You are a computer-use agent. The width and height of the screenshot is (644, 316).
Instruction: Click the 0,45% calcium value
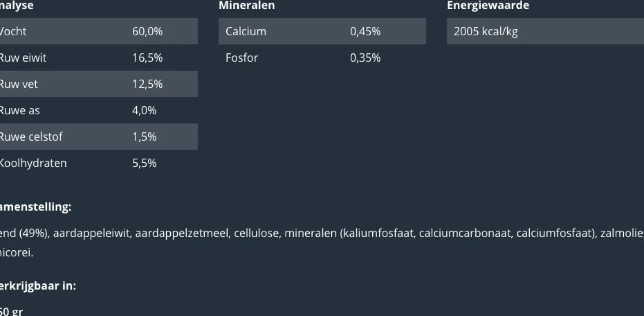tap(365, 31)
